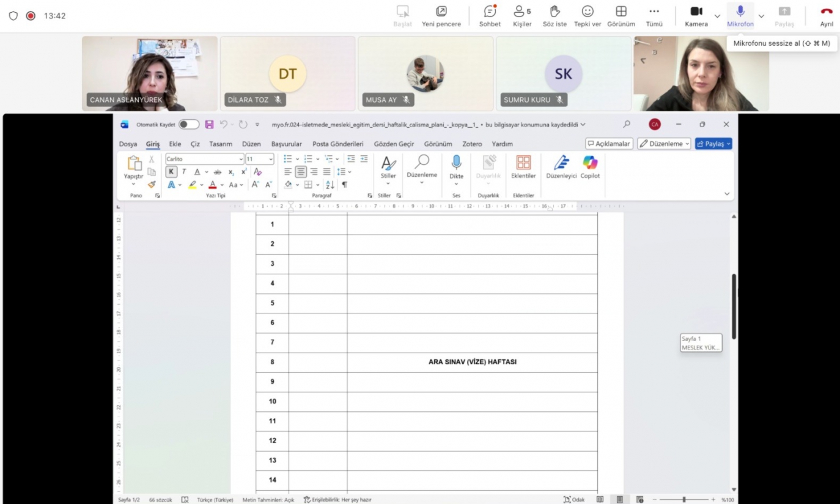Expand the font name Carlito dropdown
The width and height of the screenshot is (840, 504).
pyautogui.click(x=240, y=159)
